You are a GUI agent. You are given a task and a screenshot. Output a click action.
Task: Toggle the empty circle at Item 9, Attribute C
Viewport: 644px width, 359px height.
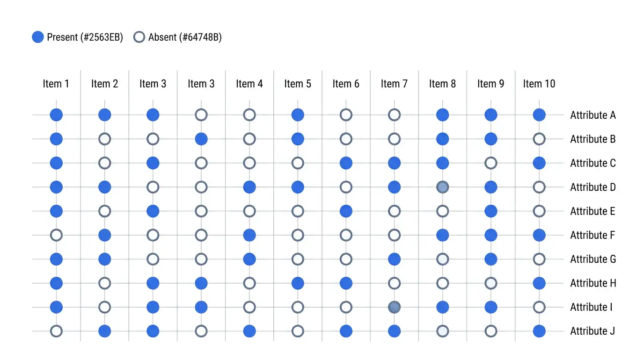tap(491, 163)
